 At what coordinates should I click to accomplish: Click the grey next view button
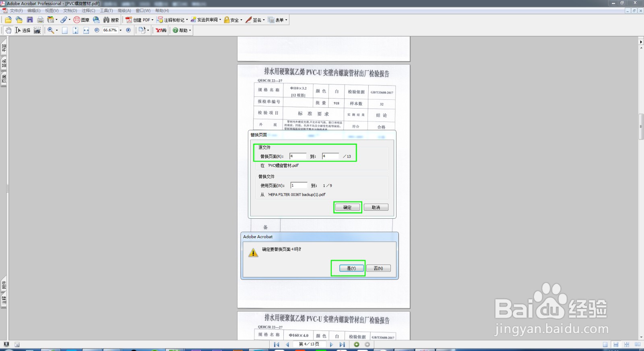(367, 344)
